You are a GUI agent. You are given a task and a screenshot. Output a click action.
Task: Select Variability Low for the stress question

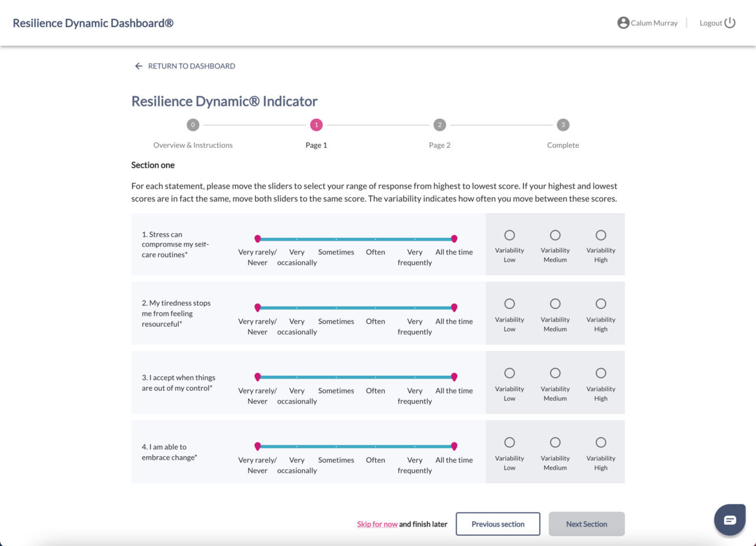509,235
